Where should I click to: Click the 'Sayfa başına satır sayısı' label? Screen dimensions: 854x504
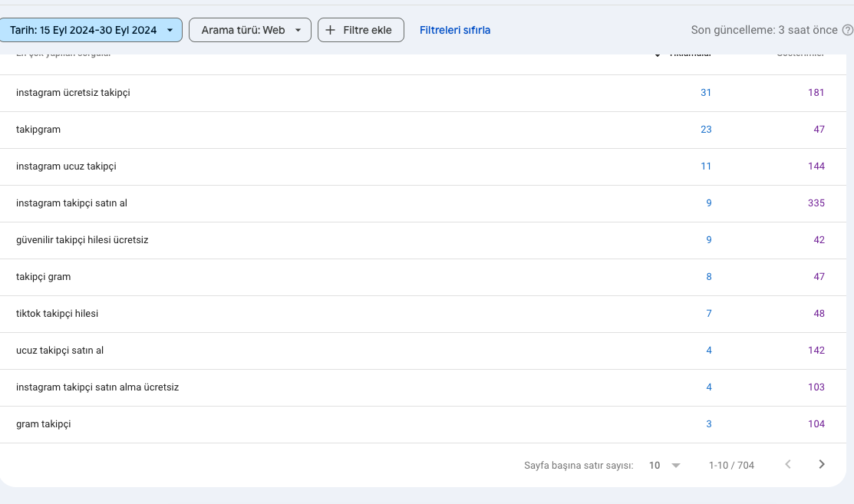[x=579, y=466]
